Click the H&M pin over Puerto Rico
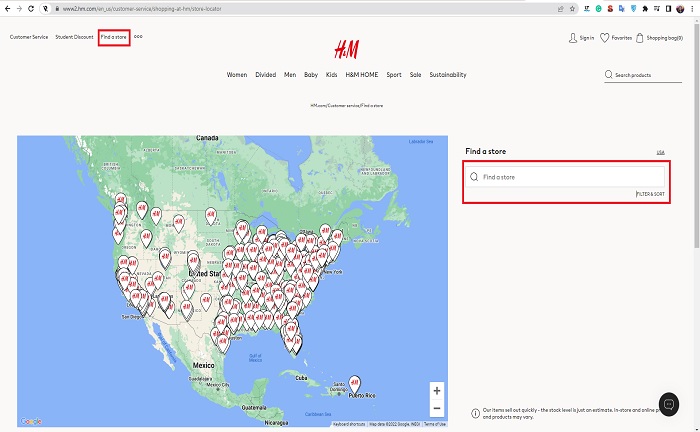The image size is (700, 432). (354, 385)
